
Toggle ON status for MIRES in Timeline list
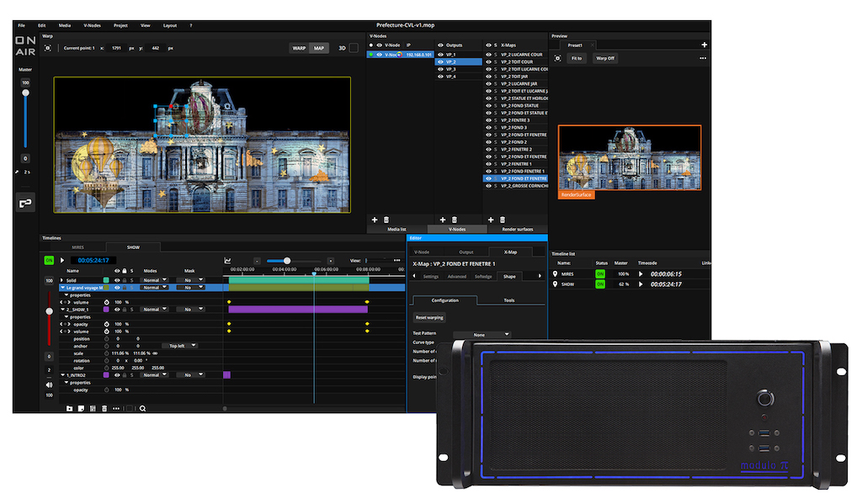tap(599, 273)
